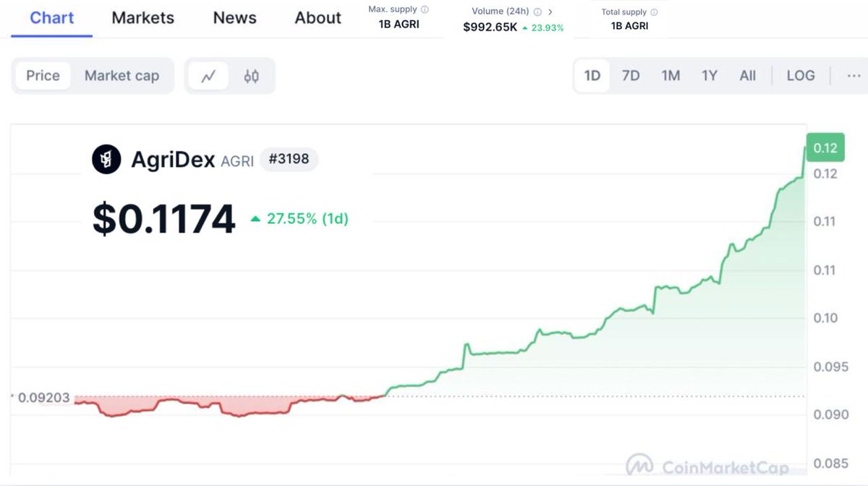Click the $0.1174 price value
The height and width of the screenshot is (486, 868).
(164, 219)
